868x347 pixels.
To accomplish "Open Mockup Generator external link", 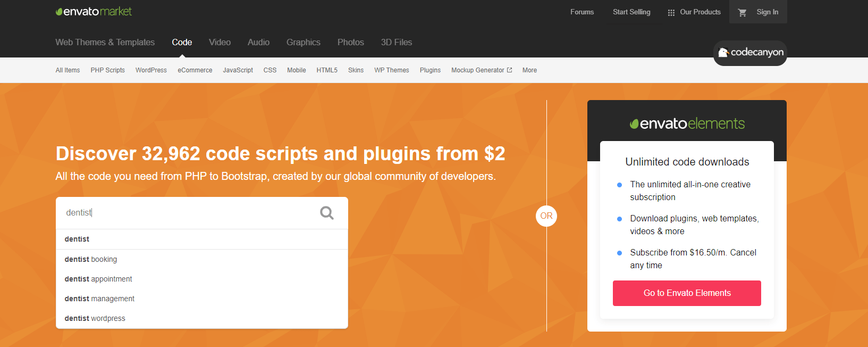I will [482, 70].
